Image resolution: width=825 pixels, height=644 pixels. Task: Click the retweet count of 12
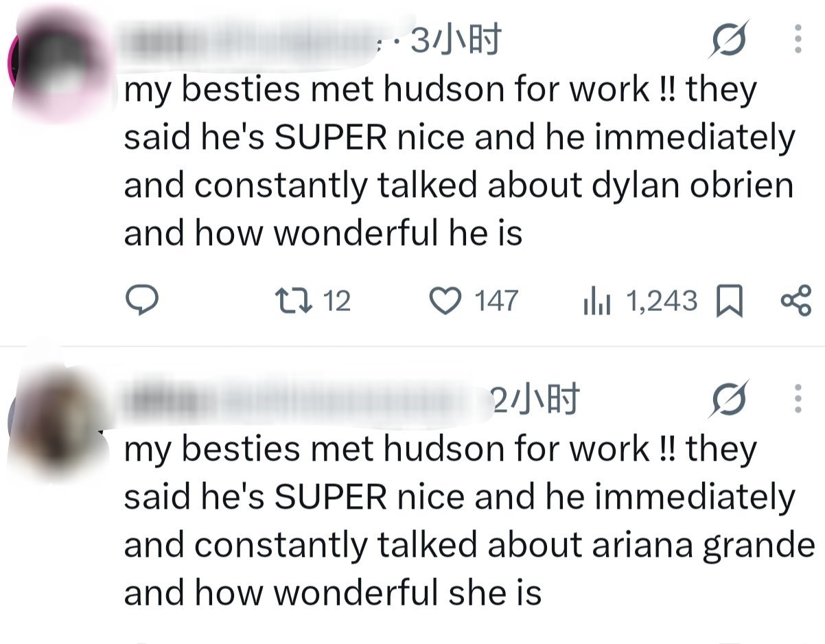(x=336, y=301)
